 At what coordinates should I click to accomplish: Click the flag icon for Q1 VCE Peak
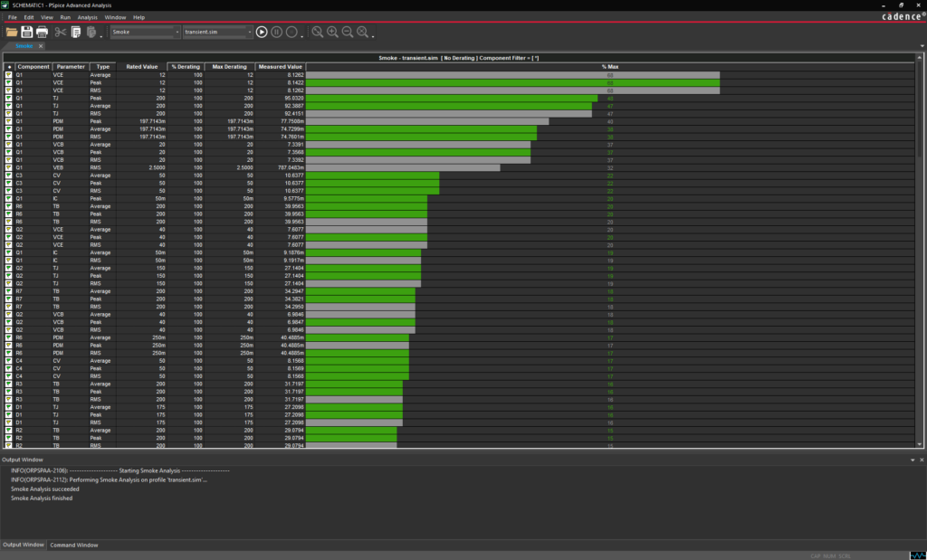click(9, 82)
